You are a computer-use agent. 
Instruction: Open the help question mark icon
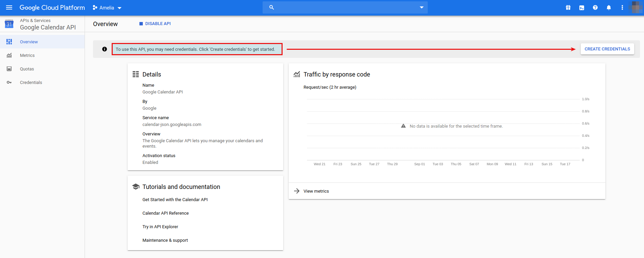coord(595,7)
